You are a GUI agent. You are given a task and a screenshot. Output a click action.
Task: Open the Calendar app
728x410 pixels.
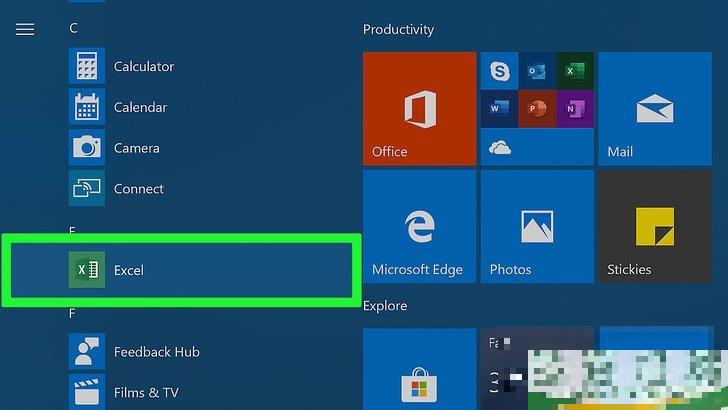tap(140, 108)
